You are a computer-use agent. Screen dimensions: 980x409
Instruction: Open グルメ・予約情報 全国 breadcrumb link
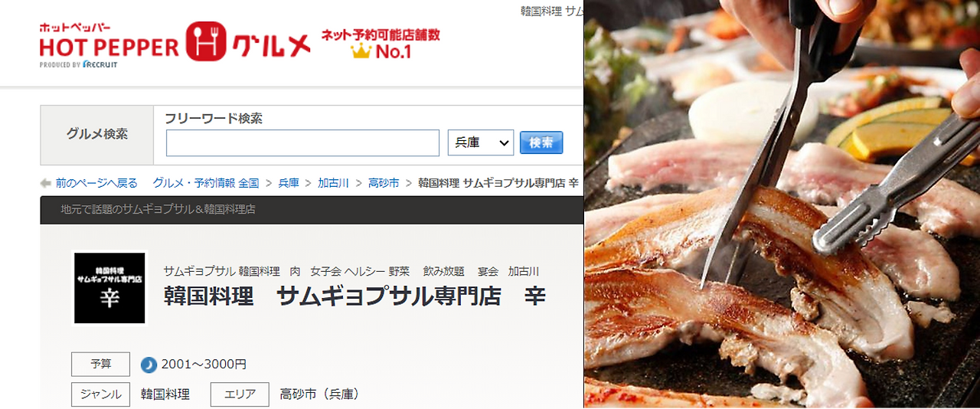point(206,183)
